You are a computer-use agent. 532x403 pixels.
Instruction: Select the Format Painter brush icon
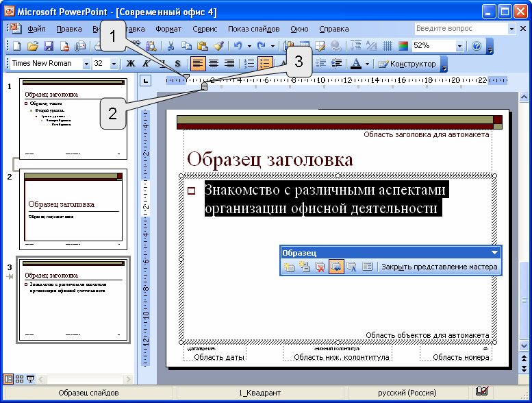218,46
